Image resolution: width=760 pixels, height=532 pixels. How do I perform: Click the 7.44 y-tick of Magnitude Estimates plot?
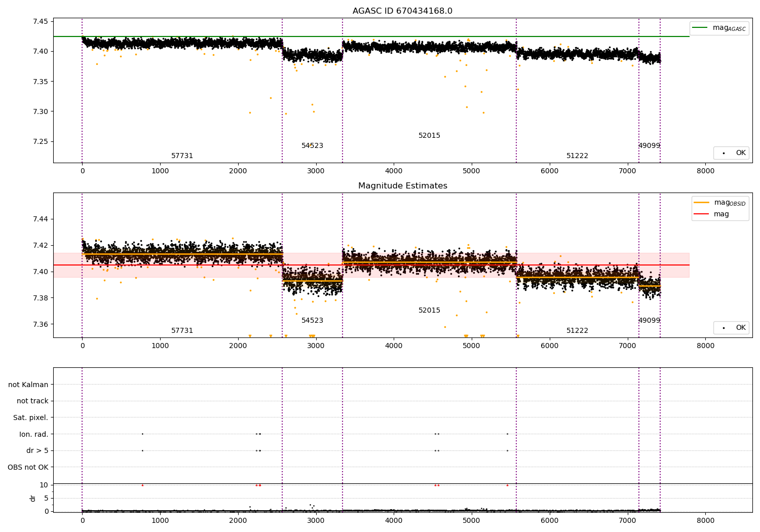point(41,219)
